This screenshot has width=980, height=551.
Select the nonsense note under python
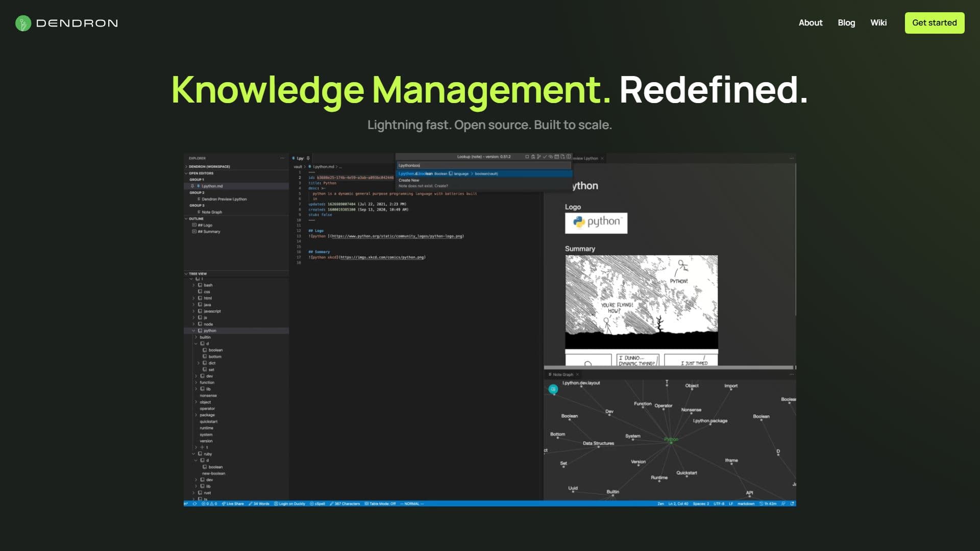208,396
